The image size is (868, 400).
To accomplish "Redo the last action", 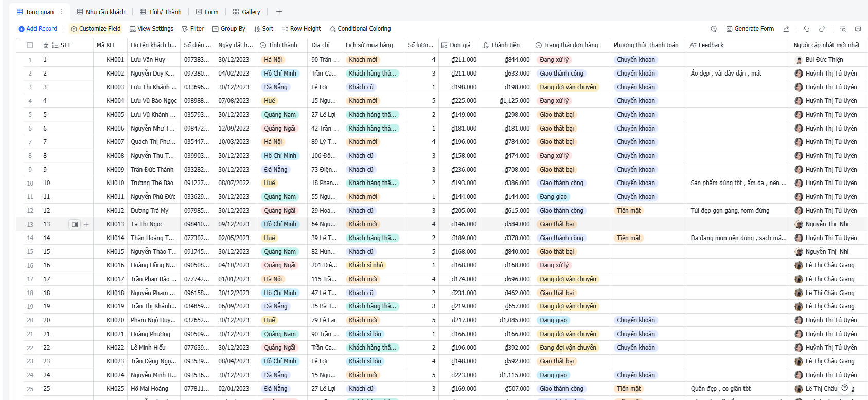I will coord(822,29).
